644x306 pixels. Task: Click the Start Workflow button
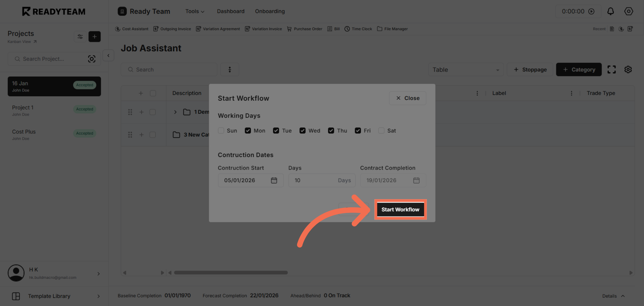click(x=400, y=209)
